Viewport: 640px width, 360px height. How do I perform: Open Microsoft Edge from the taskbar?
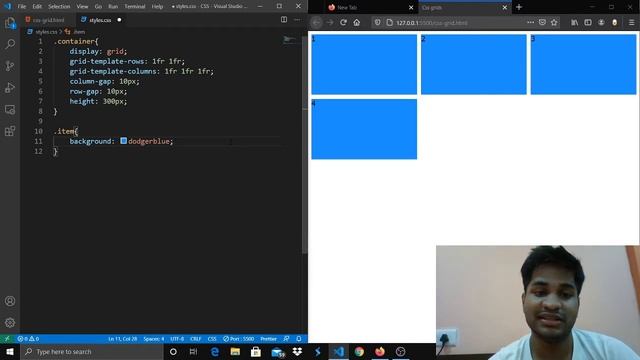pyautogui.click(x=214, y=351)
